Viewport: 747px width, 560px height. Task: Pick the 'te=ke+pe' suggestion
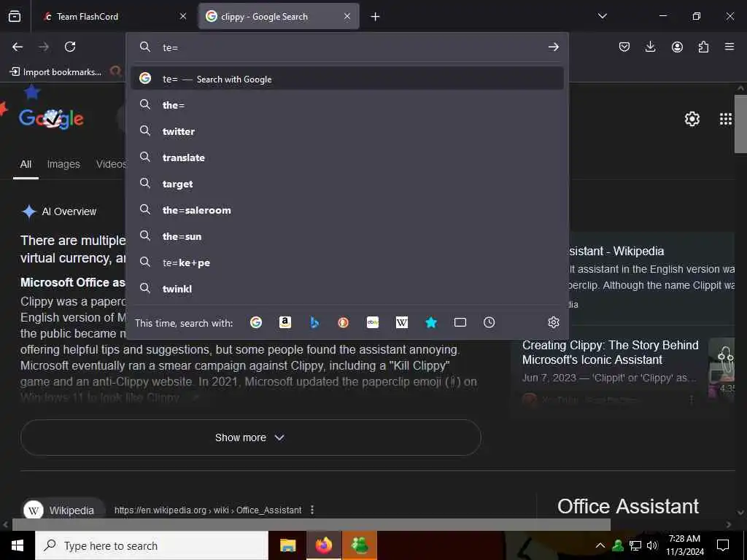pos(347,262)
